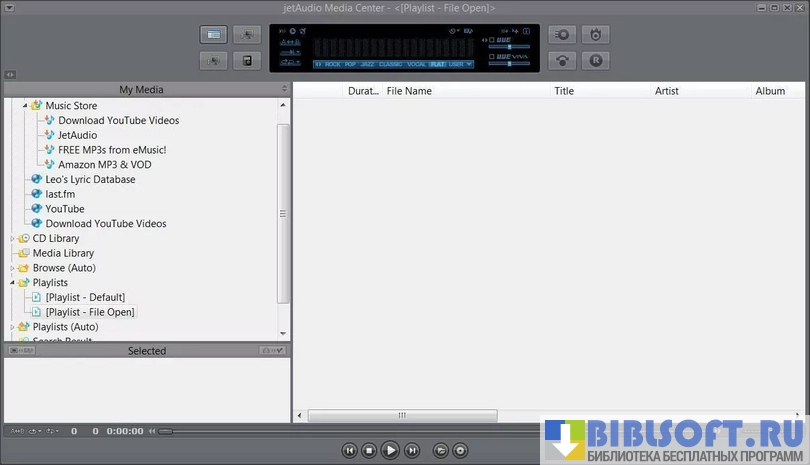Click the round R record button
Image resolution: width=810 pixels, height=465 pixels.
coord(596,60)
